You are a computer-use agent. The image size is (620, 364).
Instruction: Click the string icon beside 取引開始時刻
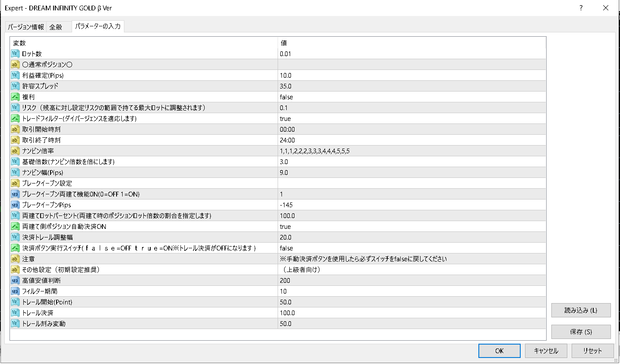click(x=15, y=129)
